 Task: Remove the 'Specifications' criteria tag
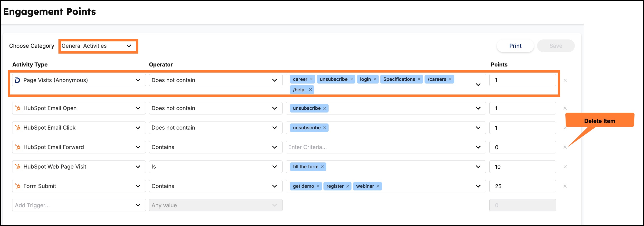pos(419,79)
